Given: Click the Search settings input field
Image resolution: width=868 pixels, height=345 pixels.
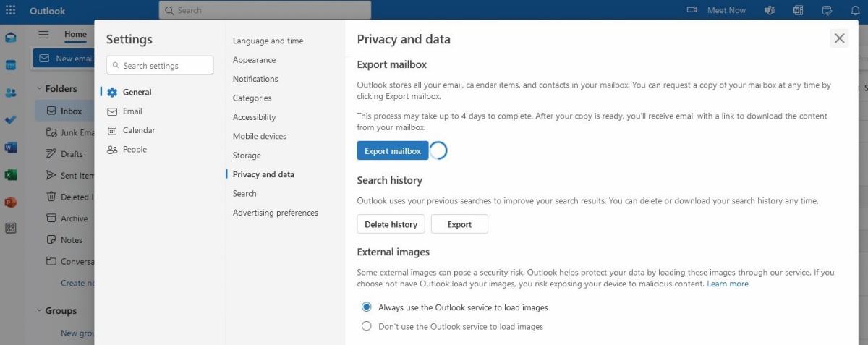Looking at the screenshot, I should (x=160, y=66).
